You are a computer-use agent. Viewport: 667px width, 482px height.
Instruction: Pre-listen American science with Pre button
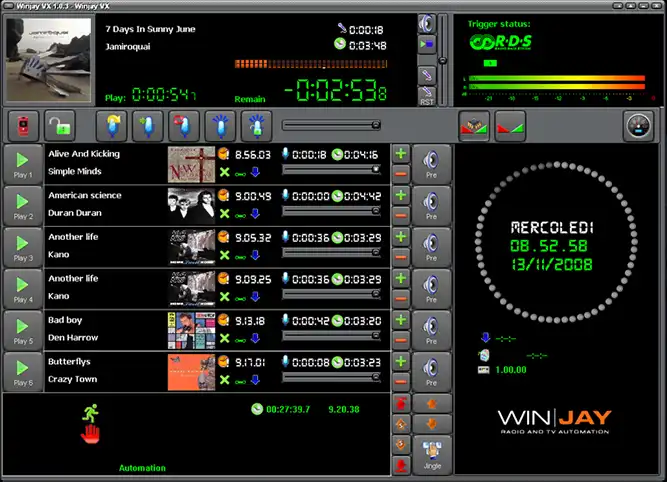[x=431, y=206]
